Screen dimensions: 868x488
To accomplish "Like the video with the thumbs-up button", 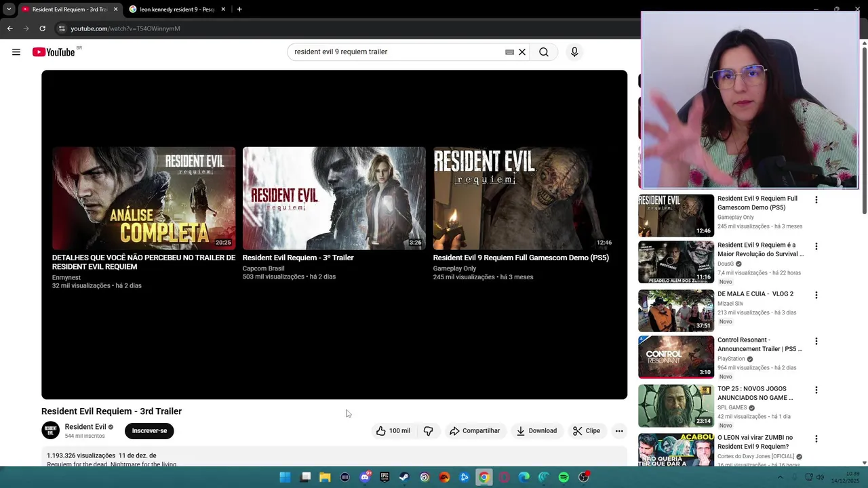I will (393, 431).
